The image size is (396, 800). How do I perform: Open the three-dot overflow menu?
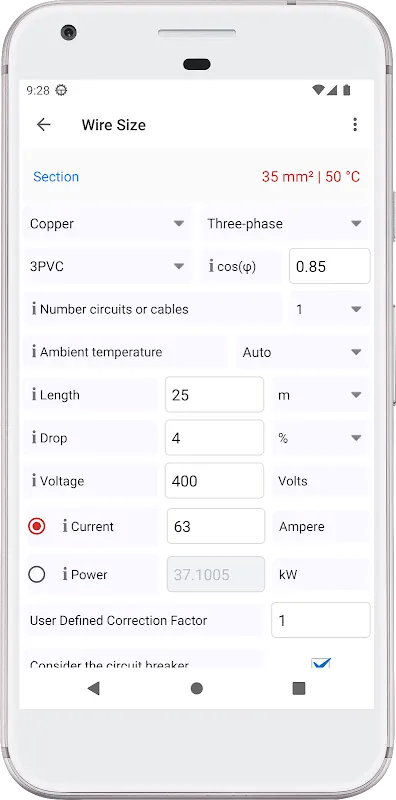[355, 124]
